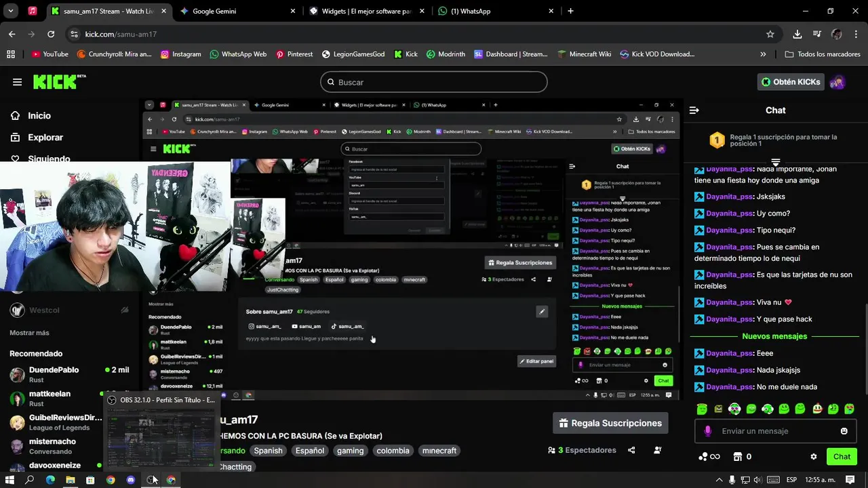Open chat settings gear icon
Screen dimensions: 868x488
(x=814, y=457)
